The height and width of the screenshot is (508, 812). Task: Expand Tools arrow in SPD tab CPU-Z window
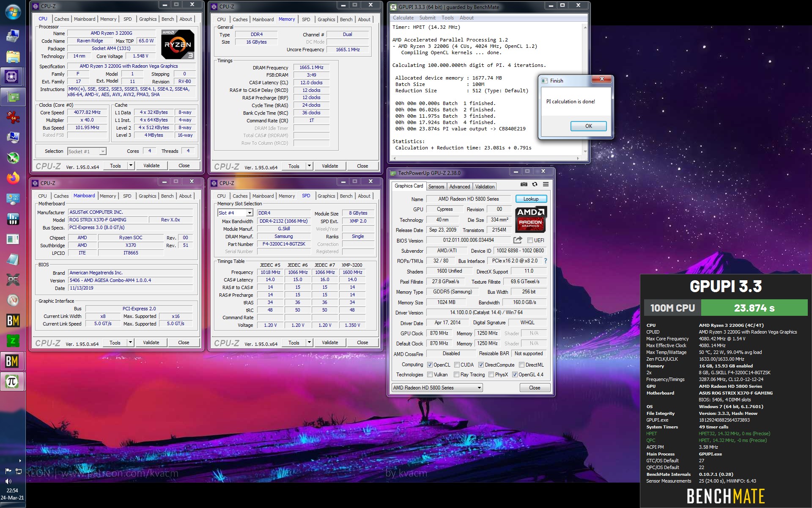click(x=309, y=342)
